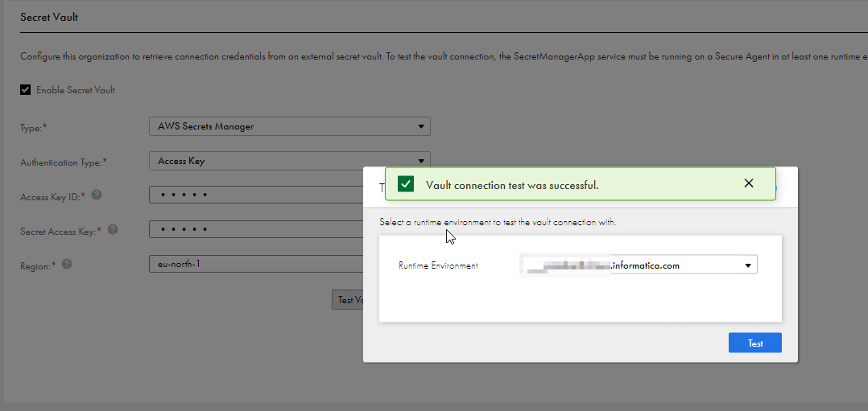The height and width of the screenshot is (411, 868).
Task: Expand Authentication Type dropdown
Action: [x=290, y=161]
